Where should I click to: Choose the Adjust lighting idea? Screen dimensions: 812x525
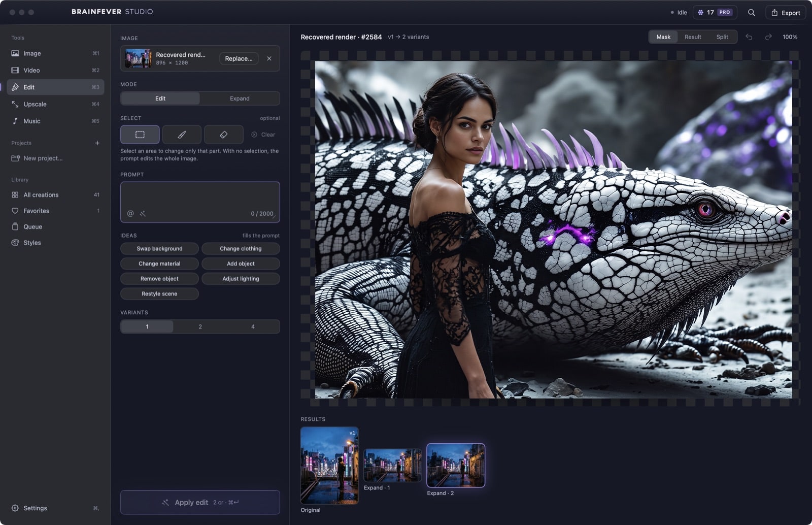(x=241, y=279)
